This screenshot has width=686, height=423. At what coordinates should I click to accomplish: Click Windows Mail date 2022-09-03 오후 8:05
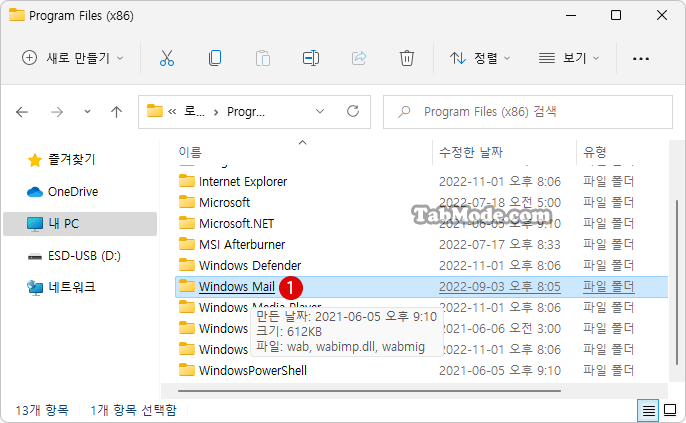[x=500, y=286]
